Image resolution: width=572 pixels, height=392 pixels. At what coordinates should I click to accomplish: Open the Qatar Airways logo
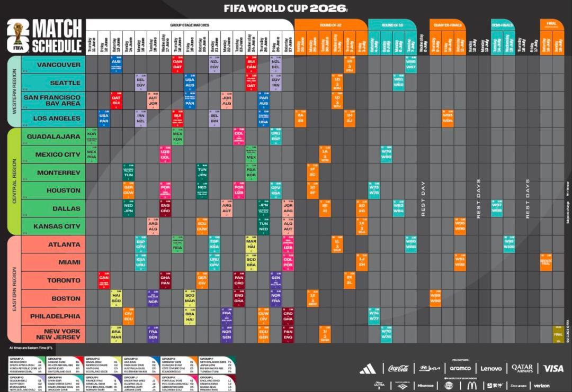click(x=522, y=368)
